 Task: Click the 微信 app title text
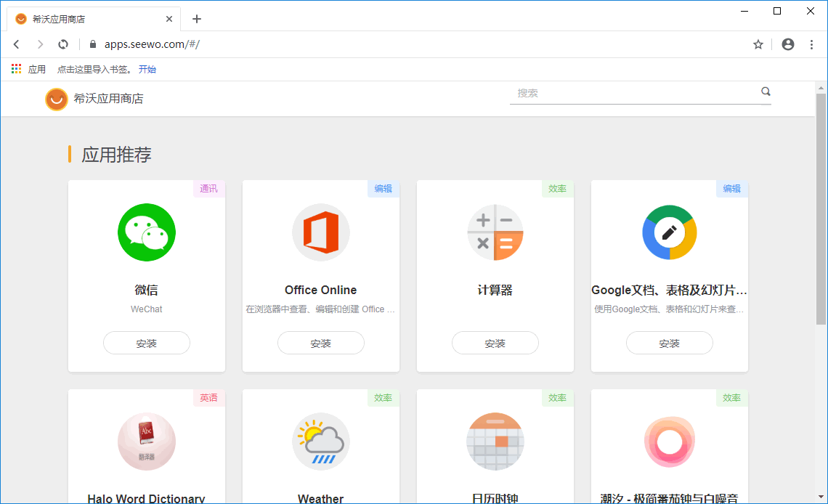146,290
